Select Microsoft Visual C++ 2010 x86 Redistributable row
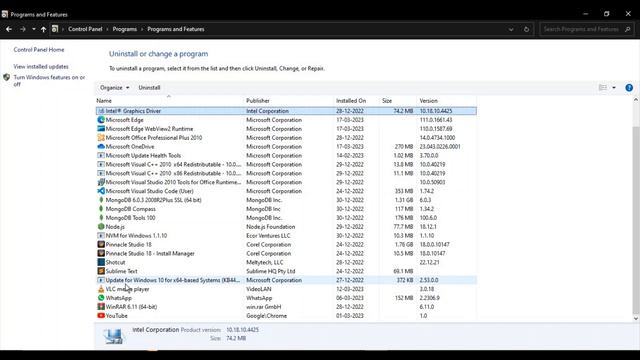The height and width of the screenshot is (360, 640). coord(286,173)
